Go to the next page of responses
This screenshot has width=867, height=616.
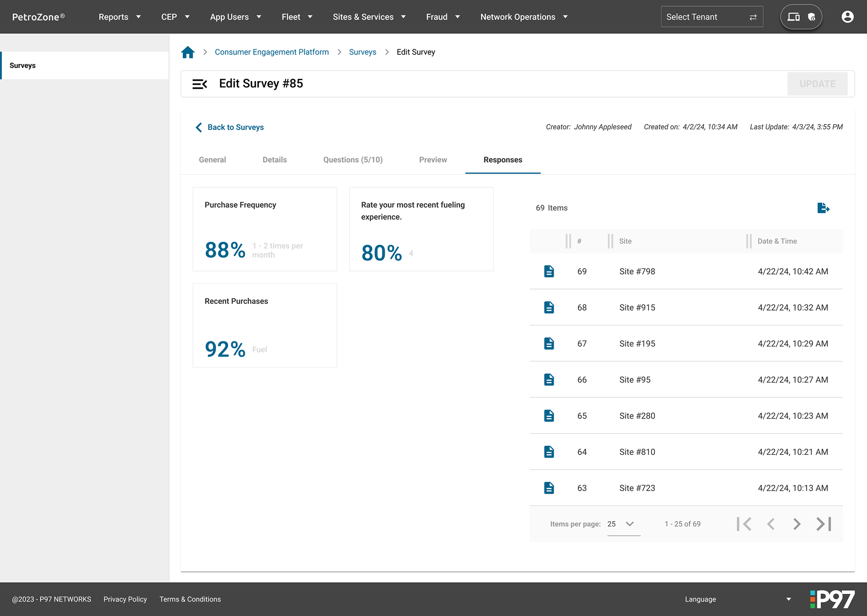click(x=797, y=524)
